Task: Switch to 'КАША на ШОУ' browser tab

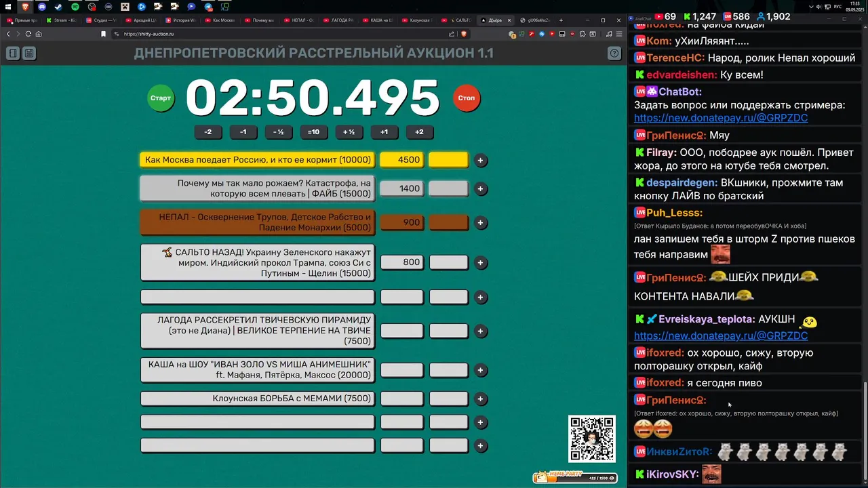Action: 379,20
